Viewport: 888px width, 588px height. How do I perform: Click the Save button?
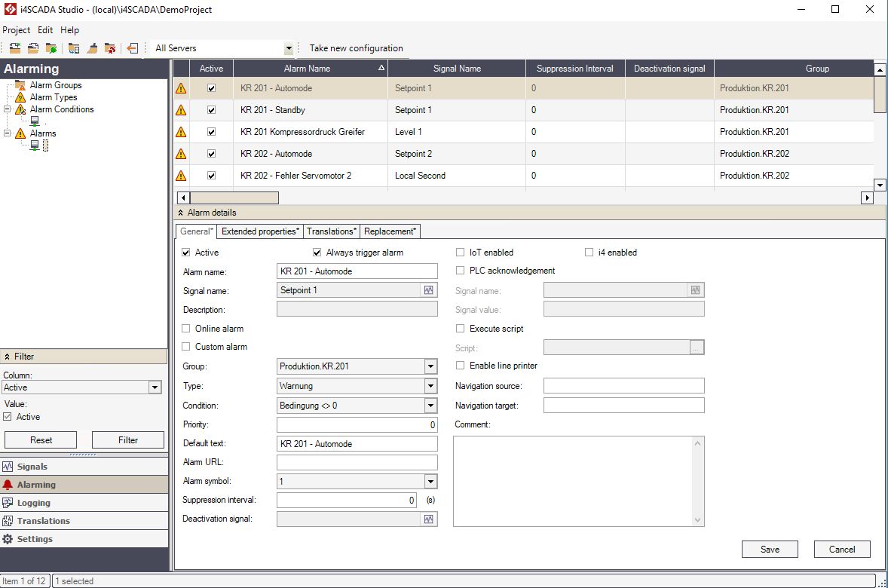pyautogui.click(x=770, y=549)
